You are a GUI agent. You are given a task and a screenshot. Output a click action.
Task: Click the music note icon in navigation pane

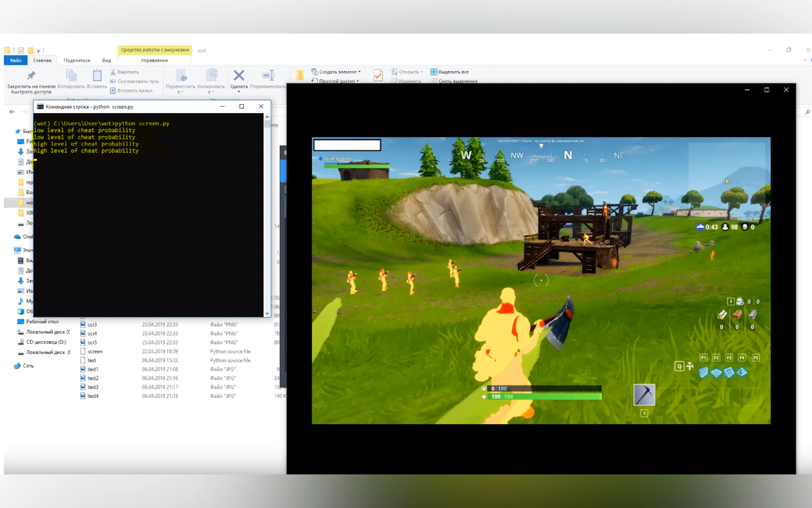(x=21, y=301)
